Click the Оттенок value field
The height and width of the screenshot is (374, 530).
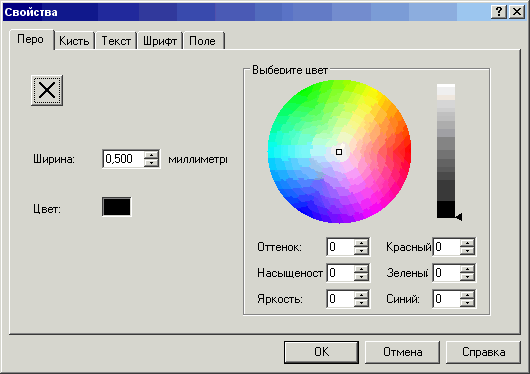pyautogui.click(x=341, y=247)
